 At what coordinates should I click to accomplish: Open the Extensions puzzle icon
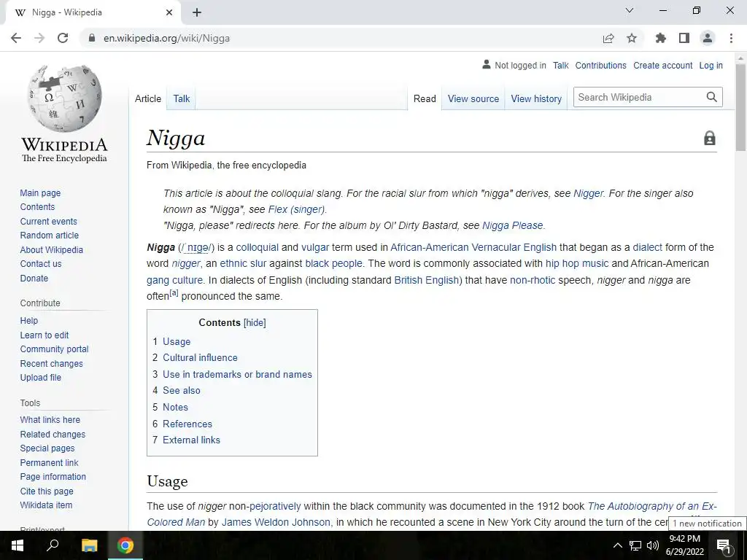click(661, 38)
